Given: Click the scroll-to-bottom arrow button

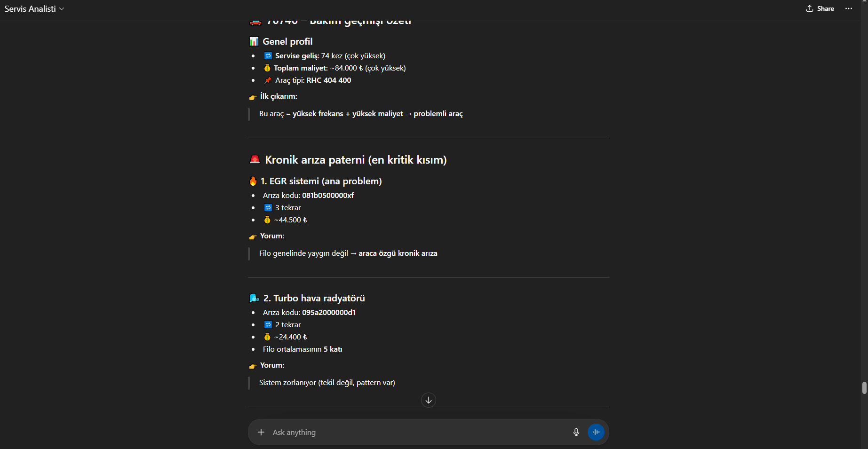Looking at the screenshot, I should click(x=429, y=400).
